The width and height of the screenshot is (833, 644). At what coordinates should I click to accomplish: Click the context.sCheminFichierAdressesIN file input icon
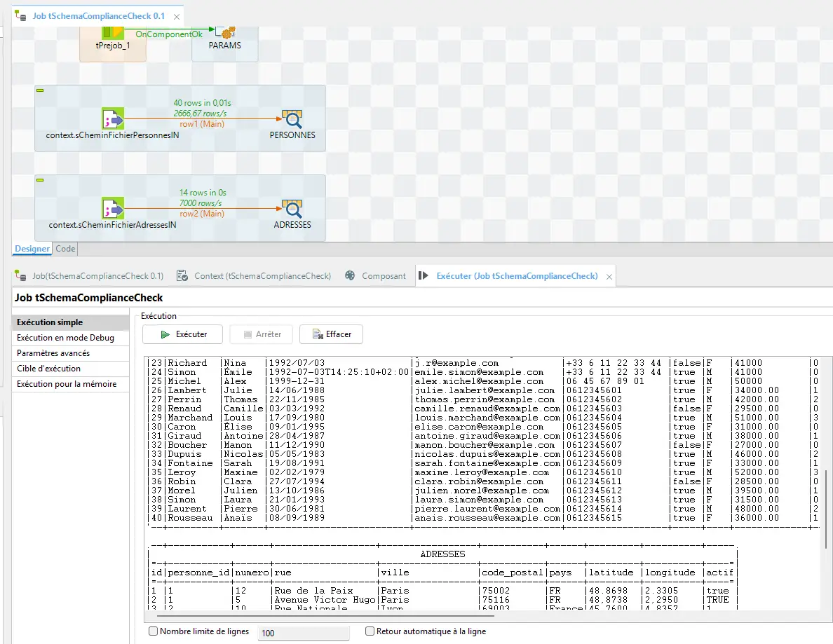coord(113,208)
